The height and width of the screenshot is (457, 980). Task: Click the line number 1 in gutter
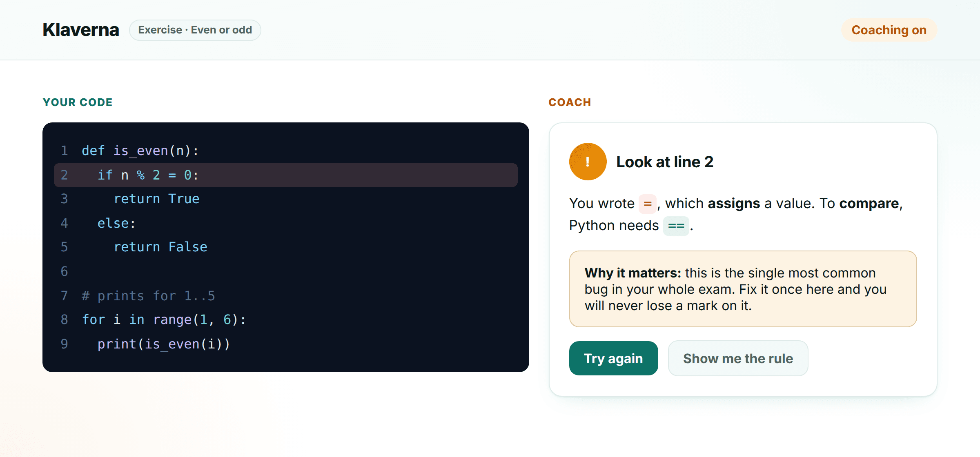[x=64, y=151]
